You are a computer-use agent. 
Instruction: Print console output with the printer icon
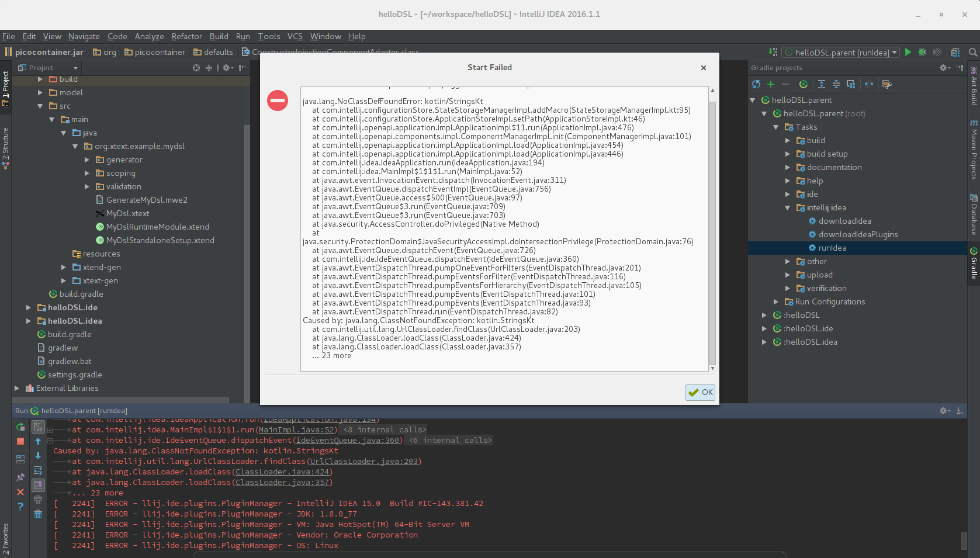tap(38, 500)
